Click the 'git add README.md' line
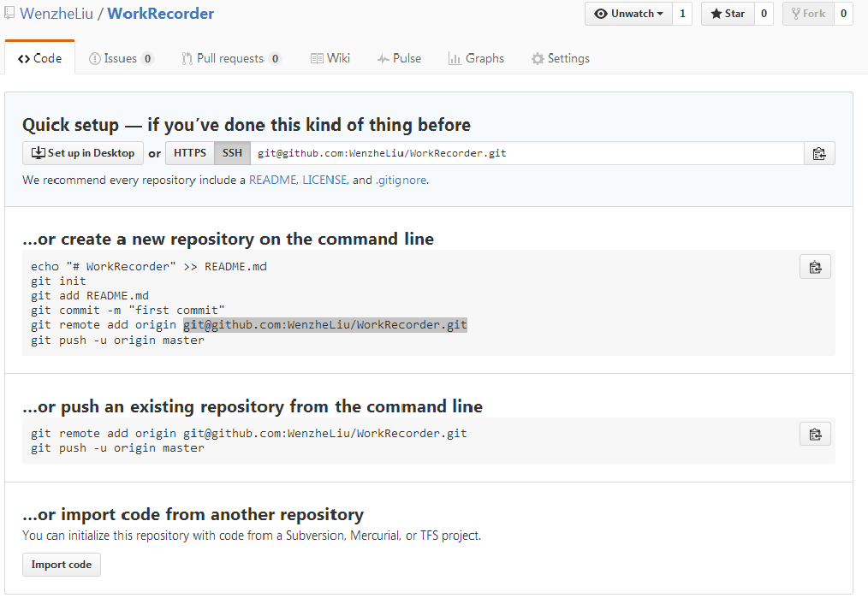This screenshot has height=598, width=868. (x=90, y=295)
